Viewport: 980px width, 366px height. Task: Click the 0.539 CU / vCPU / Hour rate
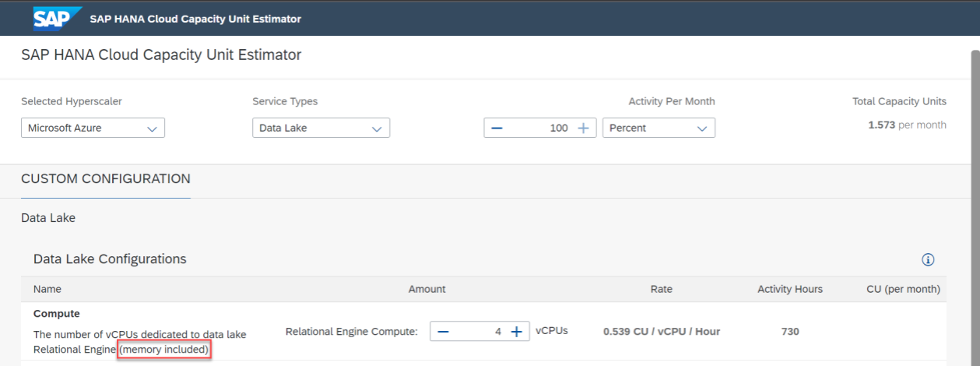point(662,331)
